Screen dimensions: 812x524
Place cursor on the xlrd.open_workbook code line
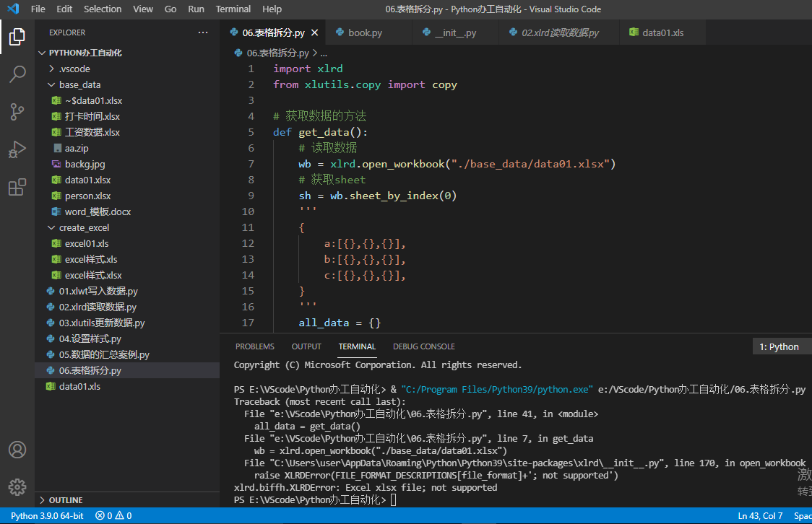457,164
